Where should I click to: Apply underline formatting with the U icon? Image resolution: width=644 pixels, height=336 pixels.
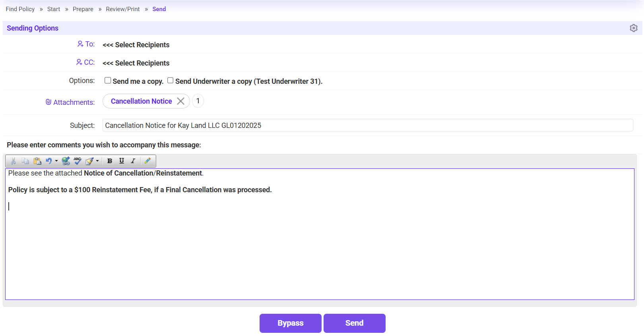coord(122,161)
